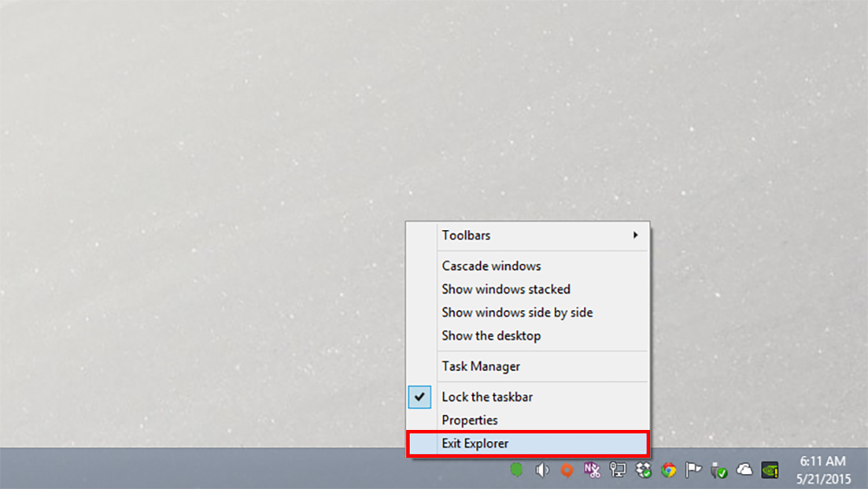
Task: Launch Task Manager from the context menu
Action: point(528,366)
